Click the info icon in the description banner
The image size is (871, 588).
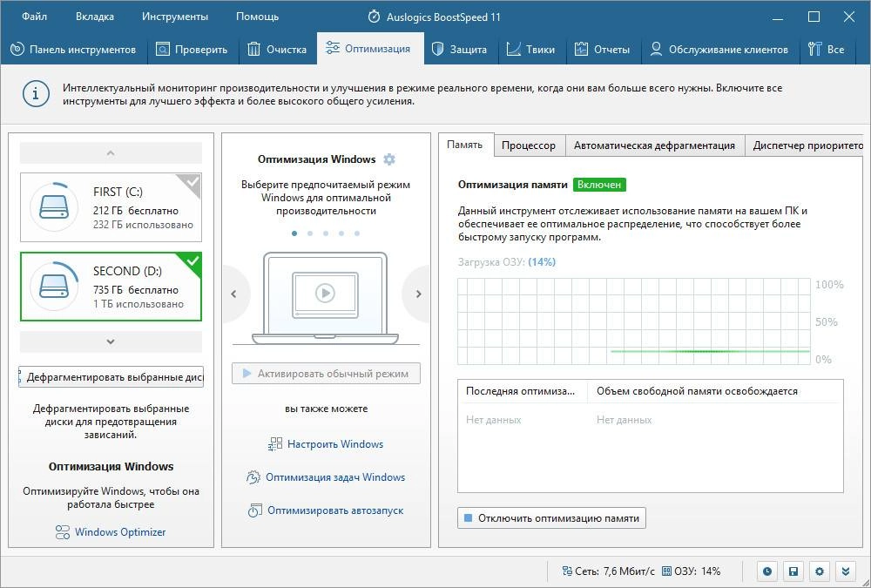coord(36,94)
